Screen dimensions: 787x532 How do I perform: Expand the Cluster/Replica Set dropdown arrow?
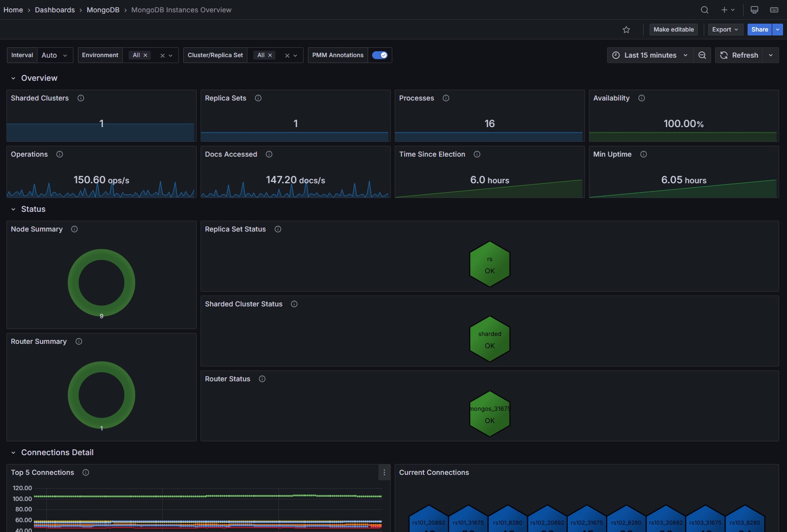pyautogui.click(x=295, y=56)
